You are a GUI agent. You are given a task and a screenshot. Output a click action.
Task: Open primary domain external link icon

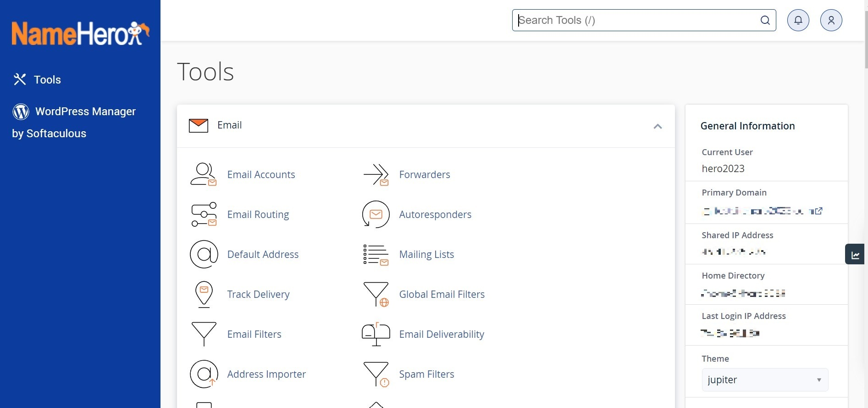click(818, 211)
